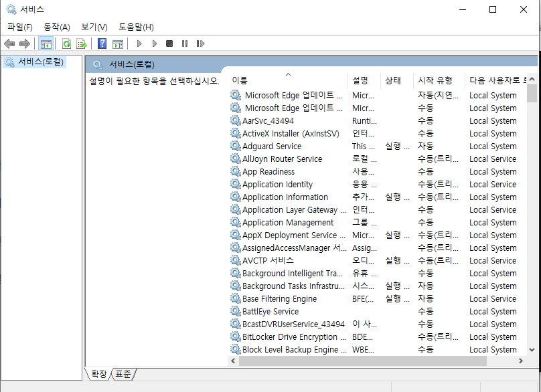
Task: Click the 자동 startup type of Adguard Service
Action: (x=426, y=146)
